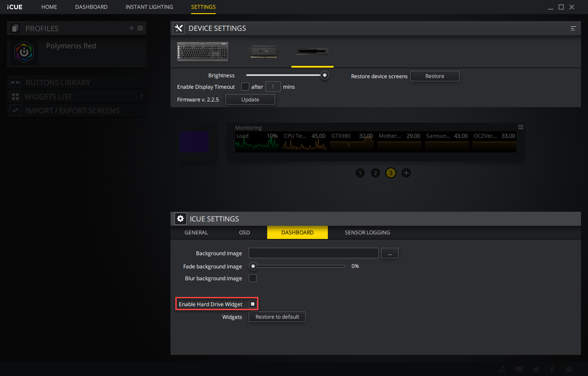Toggle the Blur background image checkbox
Screen dimensions: 588x376
pyautogui.click(x=253, y=278)
